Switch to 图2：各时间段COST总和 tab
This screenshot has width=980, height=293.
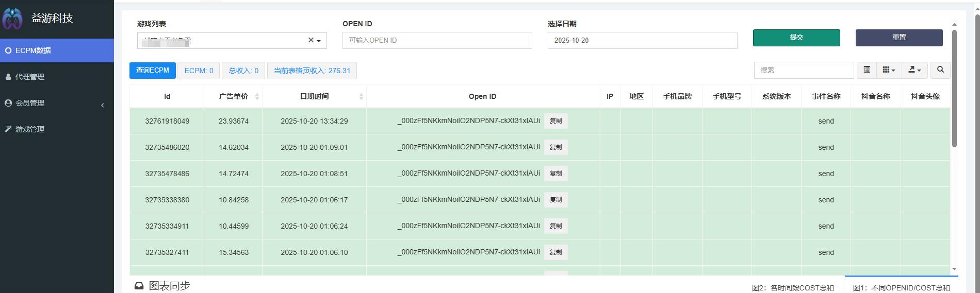pyautogui.click(x=793, y=287)
